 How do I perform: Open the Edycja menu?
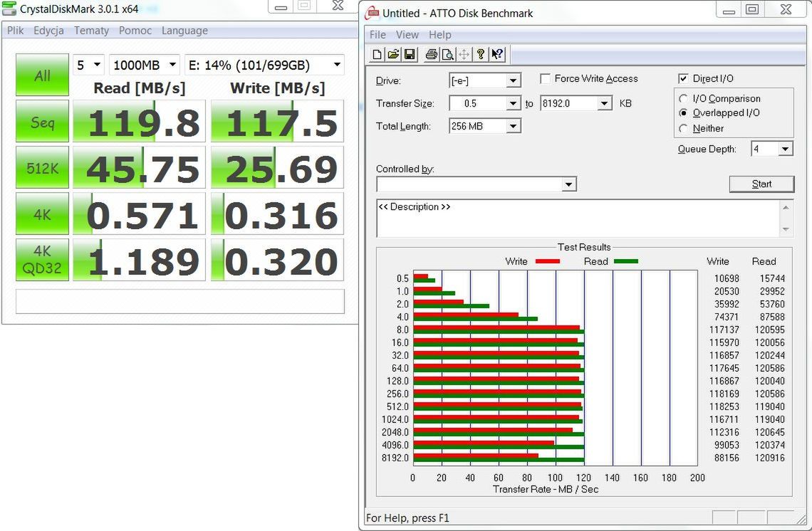(x=48, y=31)
